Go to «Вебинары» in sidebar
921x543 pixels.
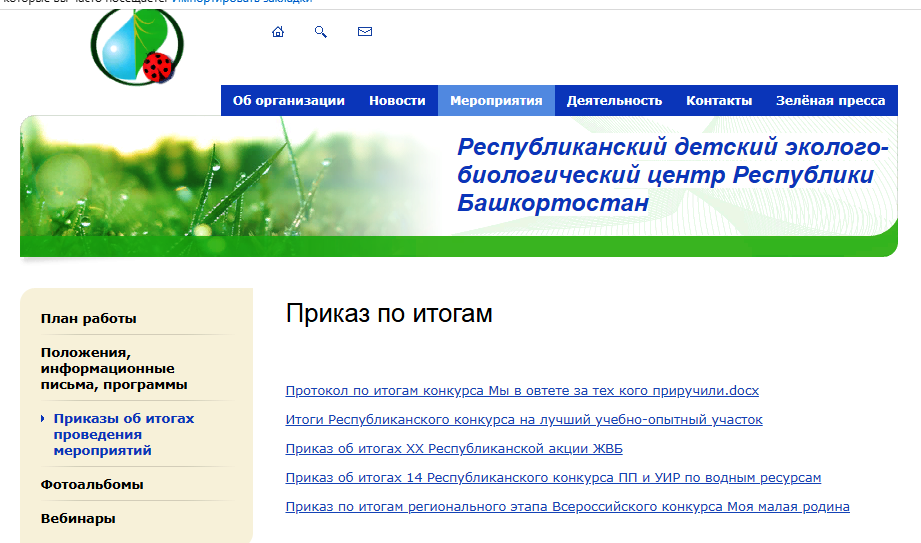(78, 519)
